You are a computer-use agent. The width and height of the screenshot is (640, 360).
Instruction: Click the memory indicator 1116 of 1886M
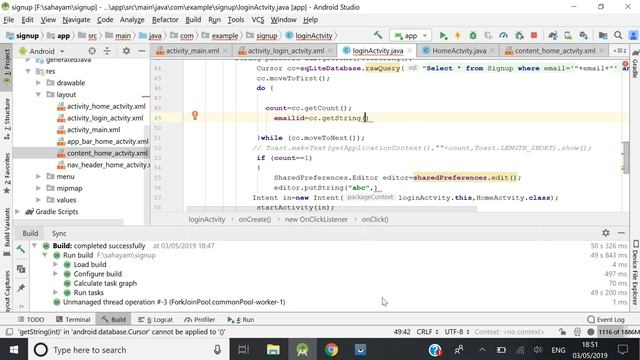618,332
